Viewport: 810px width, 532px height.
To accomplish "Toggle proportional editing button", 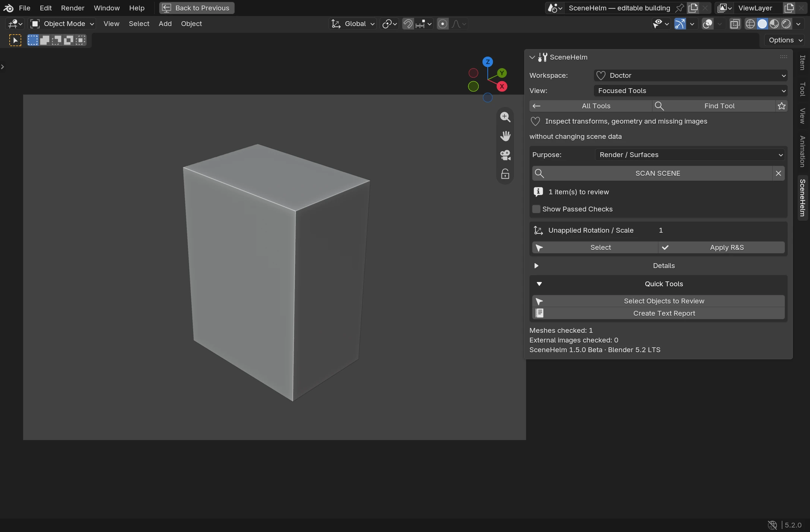I will pyautogui.click(x=443, y=24).
